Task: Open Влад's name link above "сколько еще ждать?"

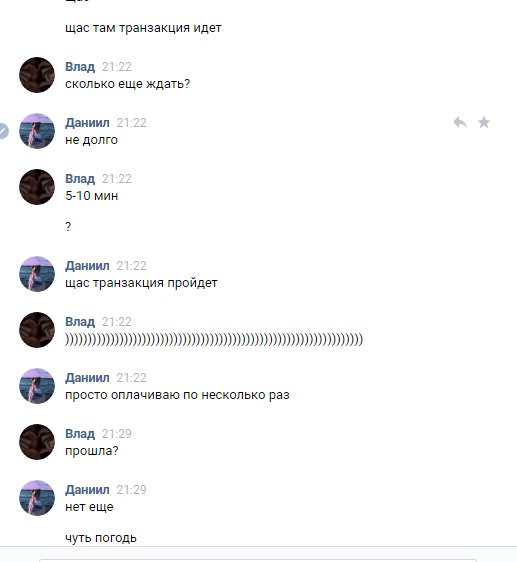Action: pyautogui.click(x=80, y=67)
